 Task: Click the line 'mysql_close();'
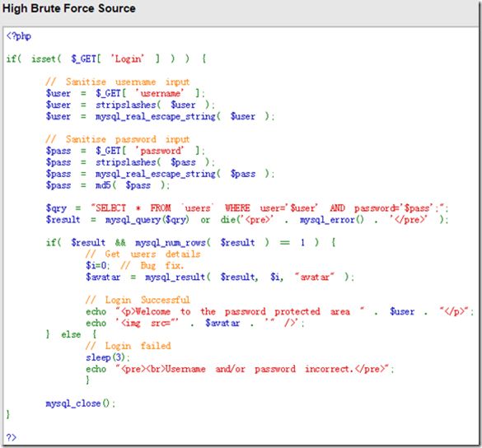tap(81, 404)
